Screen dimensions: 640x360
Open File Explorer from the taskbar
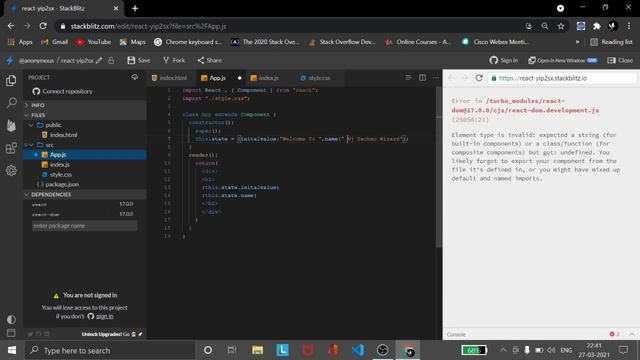tap(257, 350)
